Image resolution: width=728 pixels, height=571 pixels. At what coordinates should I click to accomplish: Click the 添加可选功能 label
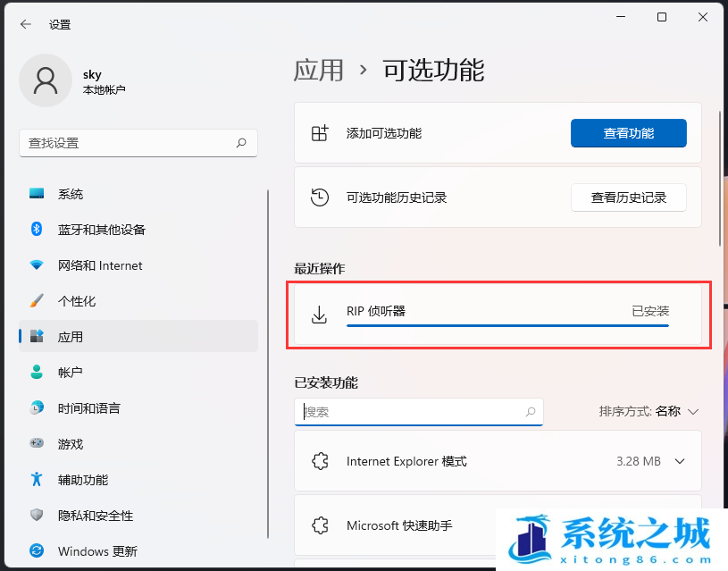point(384,133)
